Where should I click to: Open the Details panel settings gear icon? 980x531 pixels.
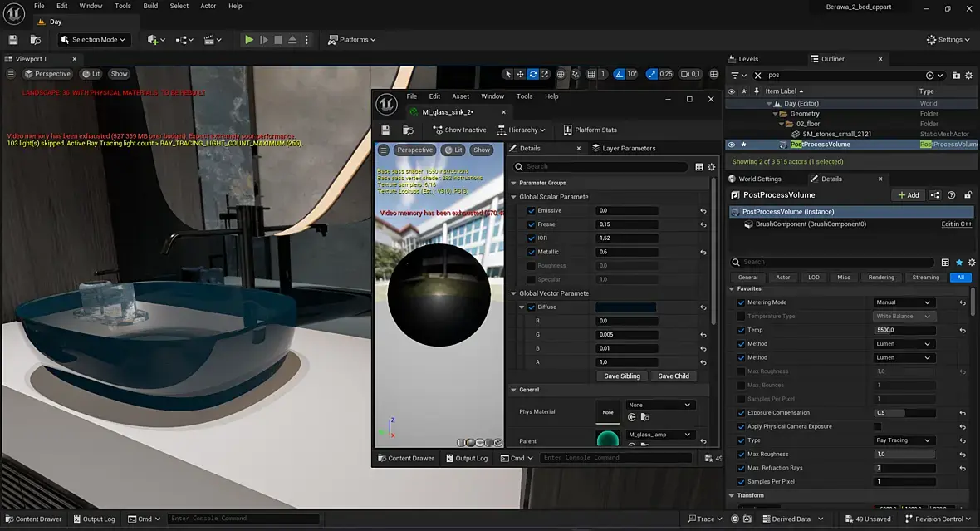(x=972, y=262)
